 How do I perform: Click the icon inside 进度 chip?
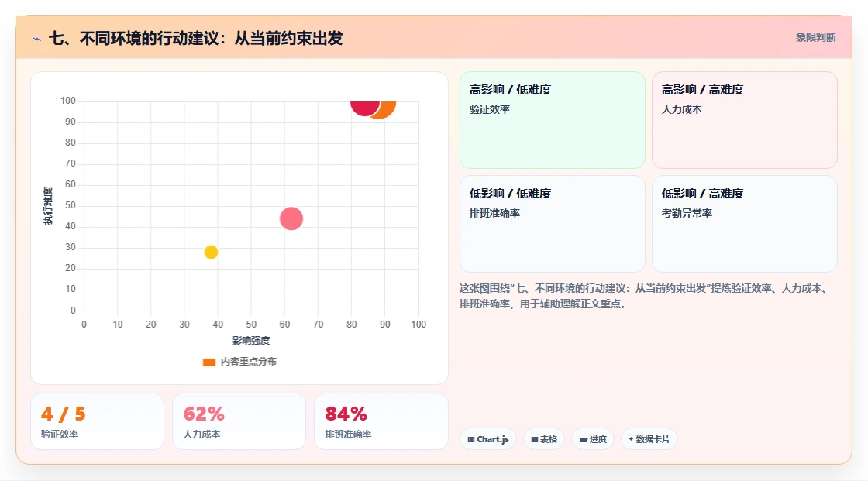click(584, 439)
